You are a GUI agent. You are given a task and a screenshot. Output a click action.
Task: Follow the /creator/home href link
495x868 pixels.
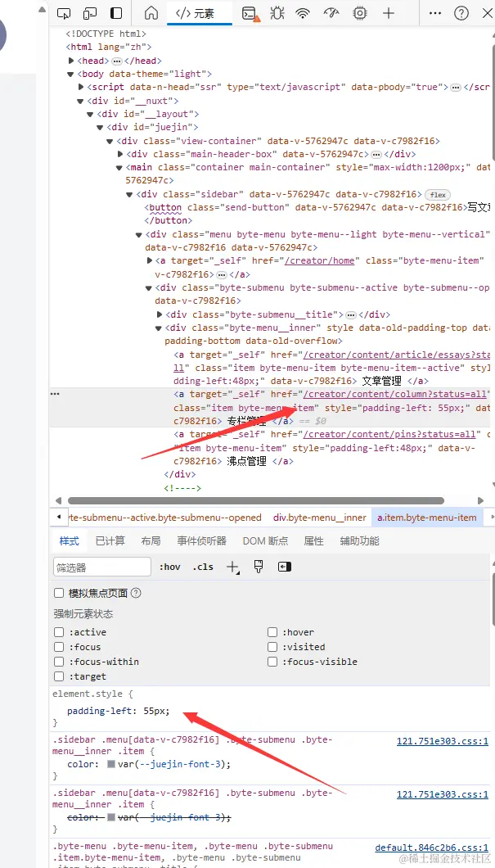coord(319,260)
